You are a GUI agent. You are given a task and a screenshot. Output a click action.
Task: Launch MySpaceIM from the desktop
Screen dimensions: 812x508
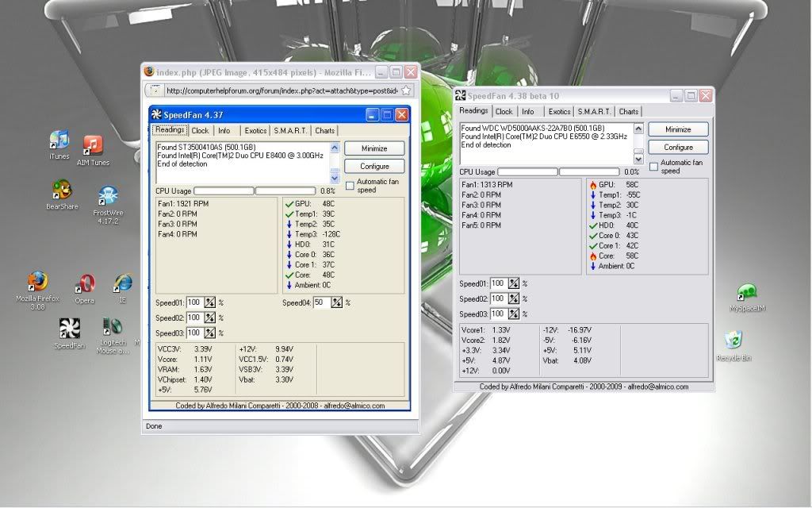(x=745, y=293)
